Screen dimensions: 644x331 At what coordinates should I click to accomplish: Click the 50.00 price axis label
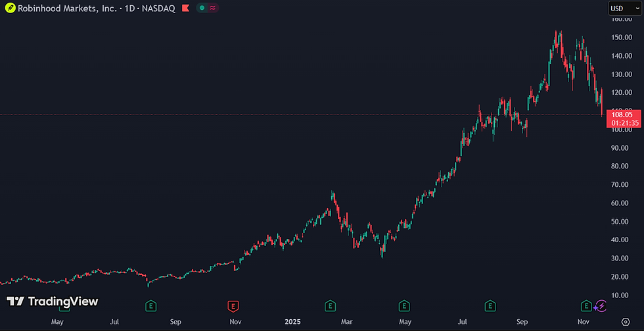click(x=618, y=222)
